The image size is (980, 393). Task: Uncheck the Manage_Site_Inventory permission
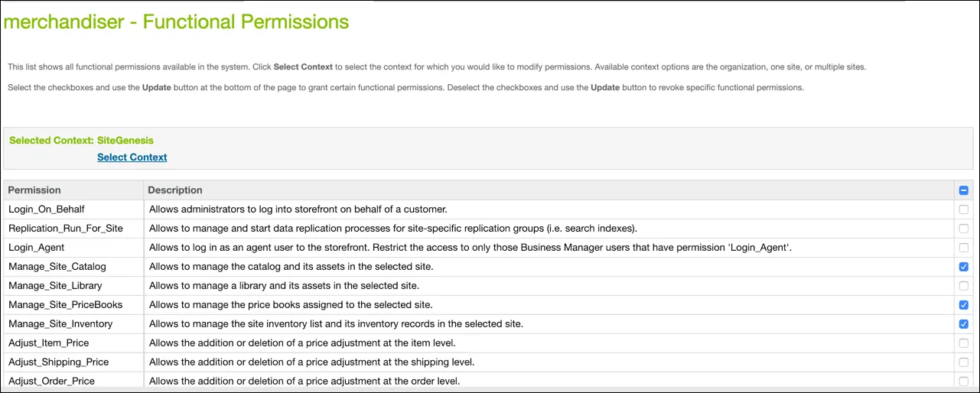[x=963, y=324]
